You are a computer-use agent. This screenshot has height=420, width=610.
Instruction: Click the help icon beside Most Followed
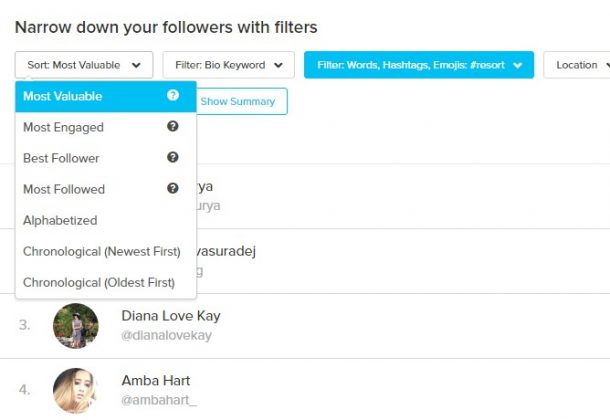click(173, 188)
